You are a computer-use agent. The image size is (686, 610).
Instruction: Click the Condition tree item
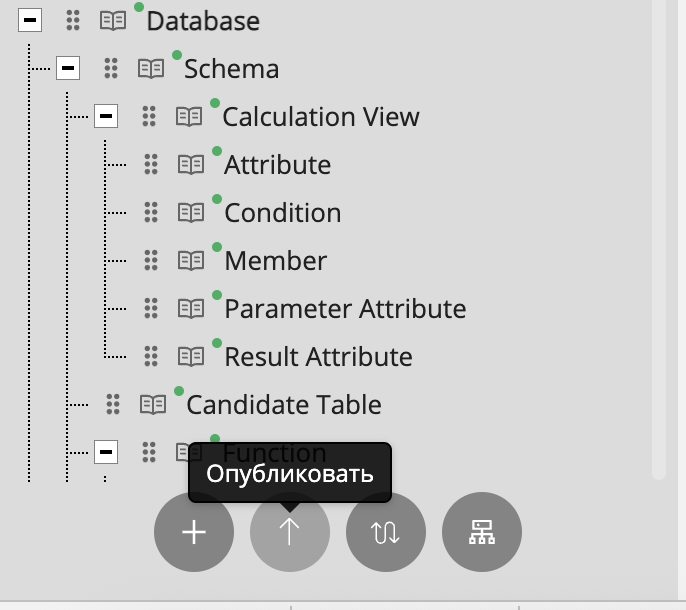[x=282, y=213]
